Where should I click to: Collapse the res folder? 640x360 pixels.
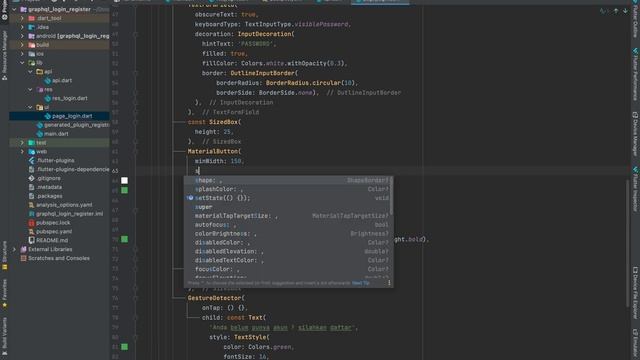31,89
